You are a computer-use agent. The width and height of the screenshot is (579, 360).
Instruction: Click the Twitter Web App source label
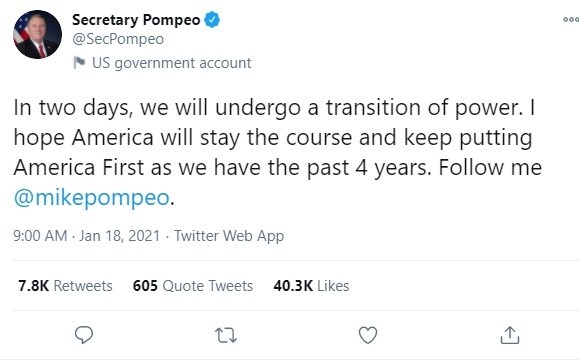coord(229,236)
